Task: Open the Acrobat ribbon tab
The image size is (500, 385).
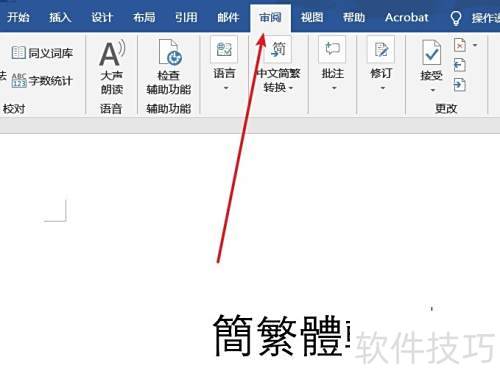Action: [406, 17]
